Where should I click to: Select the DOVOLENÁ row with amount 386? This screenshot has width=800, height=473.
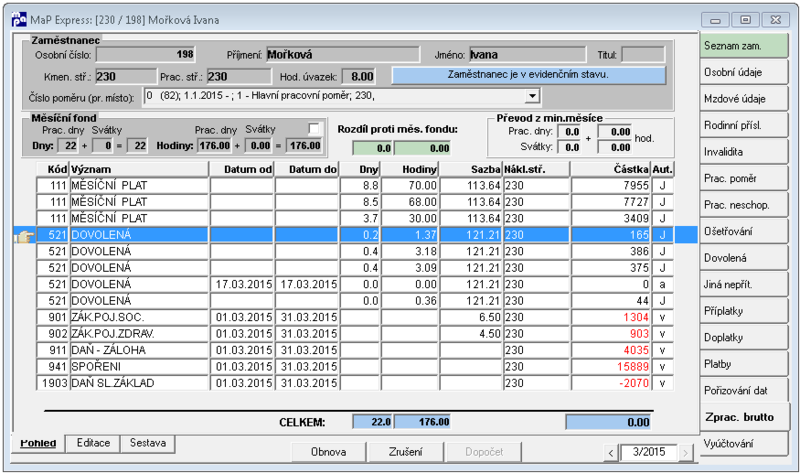tap(355, 252)
